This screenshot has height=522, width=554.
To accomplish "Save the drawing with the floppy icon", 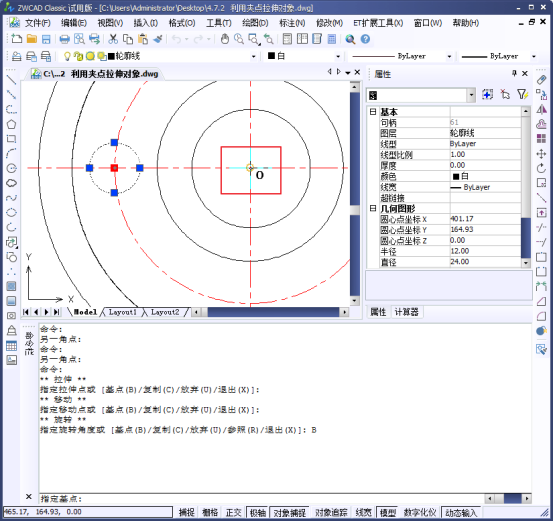I will click(46, 39).
